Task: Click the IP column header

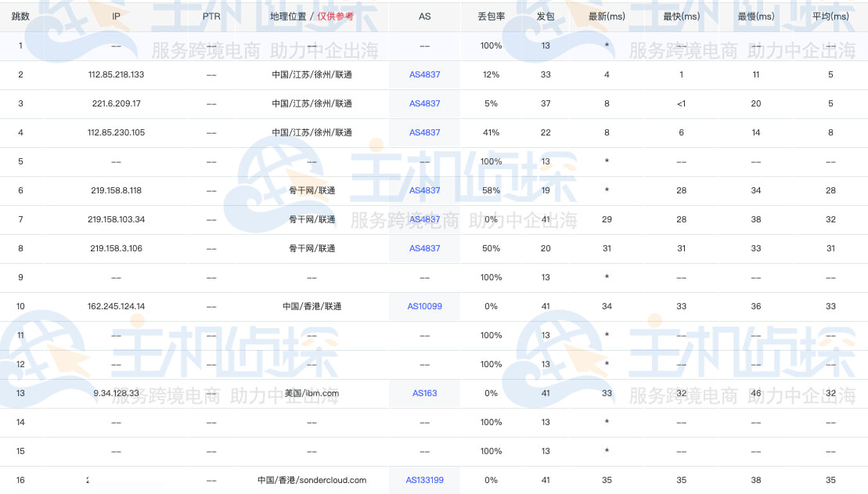Action: pos(116,16)
